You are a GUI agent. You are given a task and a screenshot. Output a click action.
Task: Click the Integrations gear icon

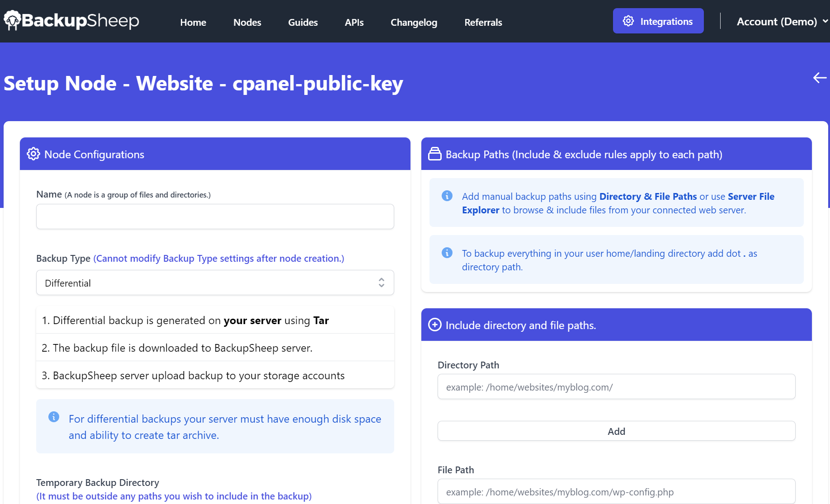(x=628, y=21)
